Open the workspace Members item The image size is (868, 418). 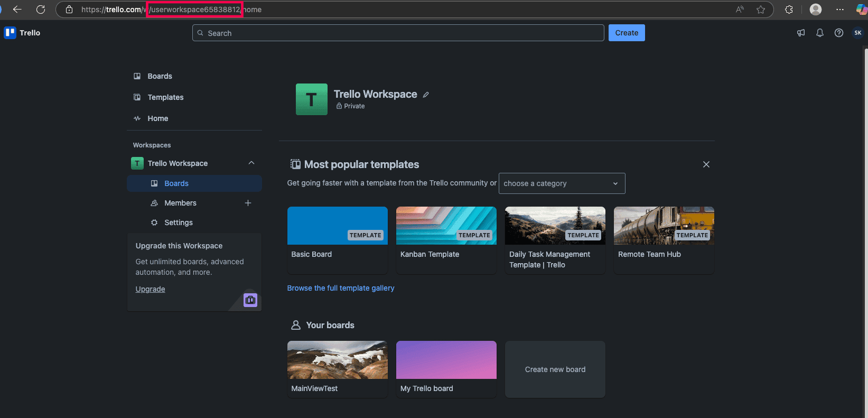[x=180, y=203]
